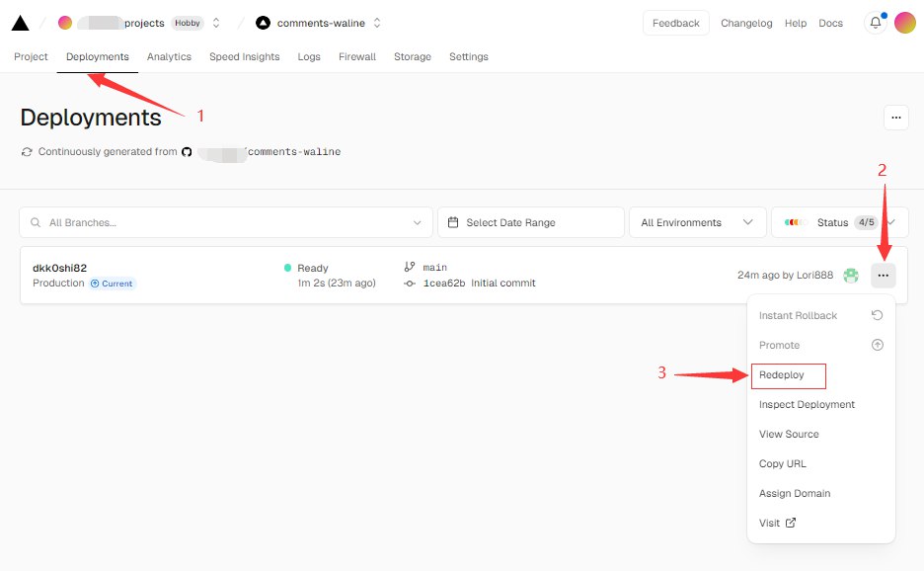Click the Instant Rollback icon
Screen dimensions: 924x571
(877, 316)
